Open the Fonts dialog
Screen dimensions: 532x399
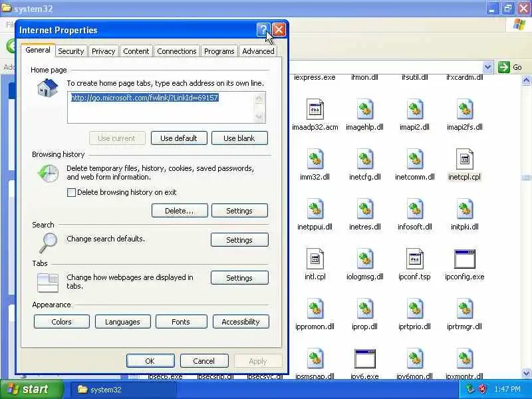tap(181, 322)
